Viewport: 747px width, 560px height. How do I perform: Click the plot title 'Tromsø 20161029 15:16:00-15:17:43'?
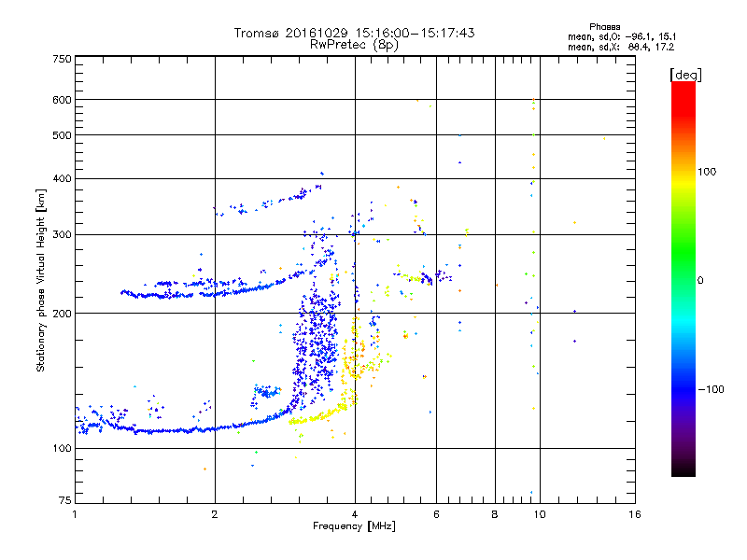click(x=354, y=33)
